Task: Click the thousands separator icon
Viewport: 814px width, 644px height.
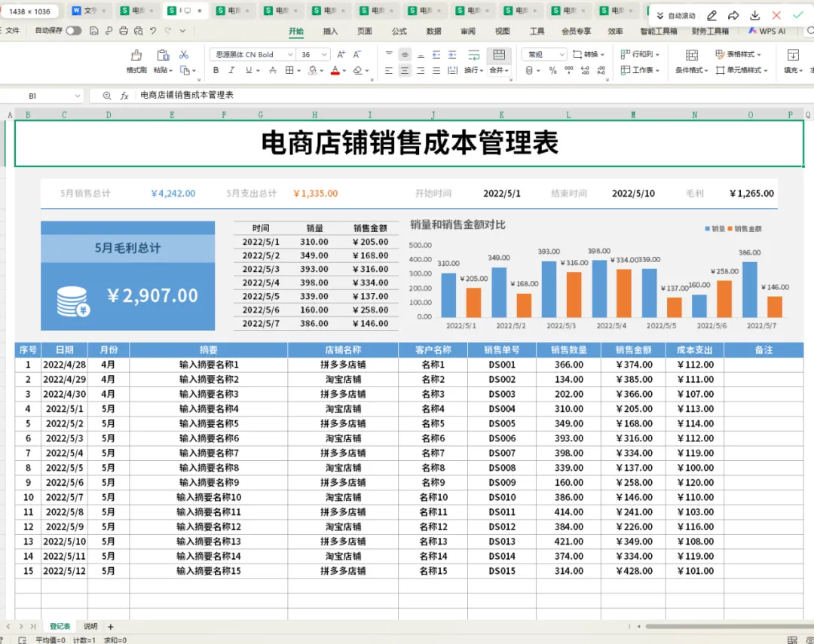Action: point(569,70)
